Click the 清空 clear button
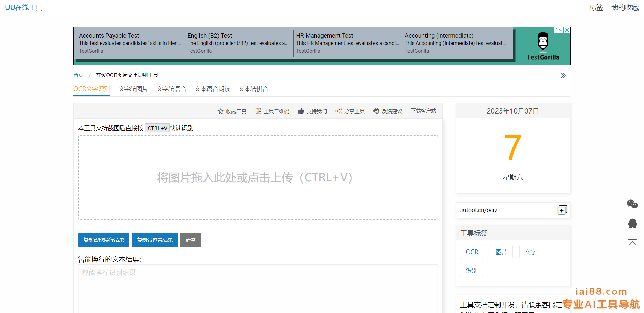 (191, 240)
